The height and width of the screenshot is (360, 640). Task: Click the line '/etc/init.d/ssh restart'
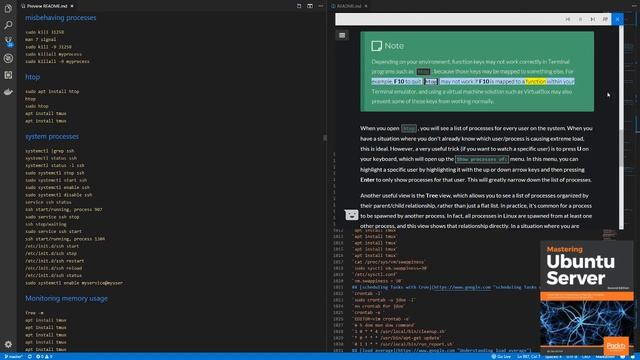pos(55,261)
